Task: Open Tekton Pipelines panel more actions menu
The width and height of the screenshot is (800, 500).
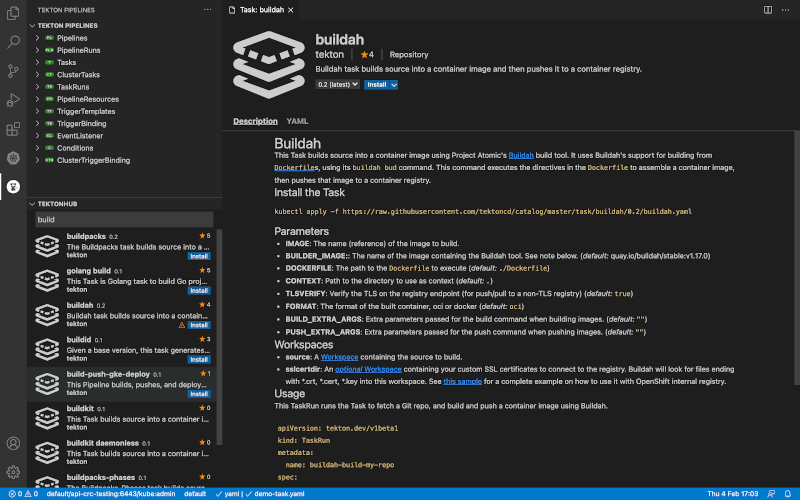Action: tap(207, 10)
